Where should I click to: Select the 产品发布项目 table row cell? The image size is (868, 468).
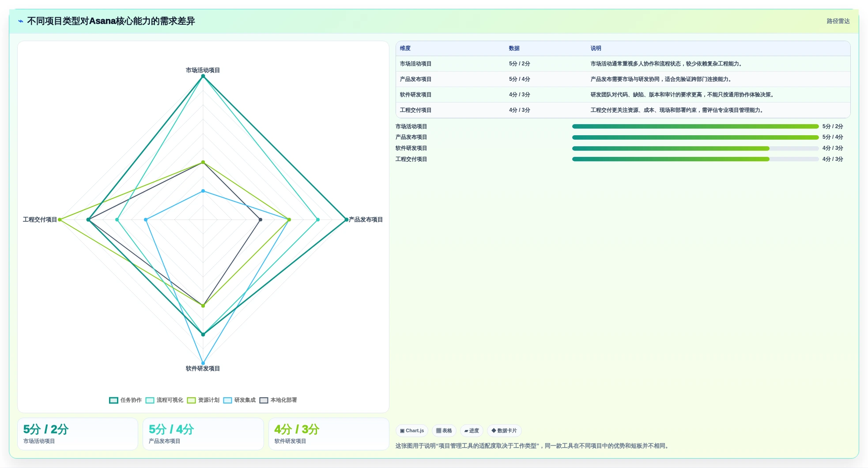pos(415,80)
